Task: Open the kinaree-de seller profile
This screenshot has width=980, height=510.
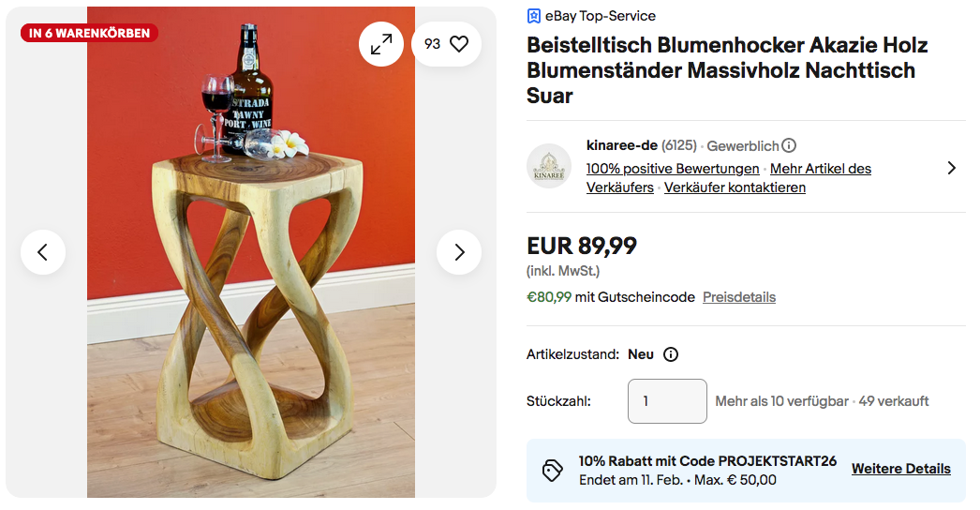Action: tap(621, 145)
